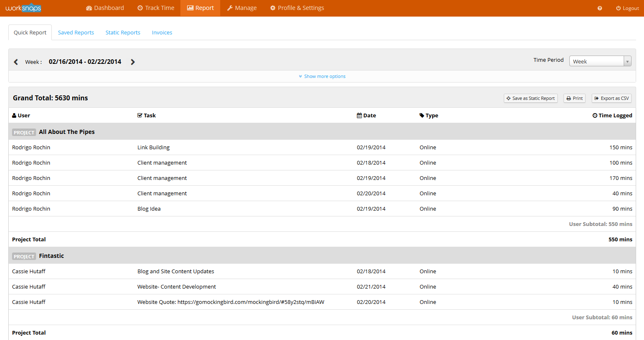Click the User column header icon
This screenshot has height=340, width=644.
(14, 116)
